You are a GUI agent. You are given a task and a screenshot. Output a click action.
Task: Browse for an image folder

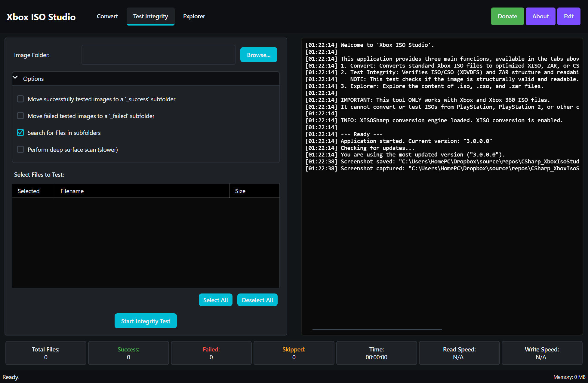pos(259,55)
